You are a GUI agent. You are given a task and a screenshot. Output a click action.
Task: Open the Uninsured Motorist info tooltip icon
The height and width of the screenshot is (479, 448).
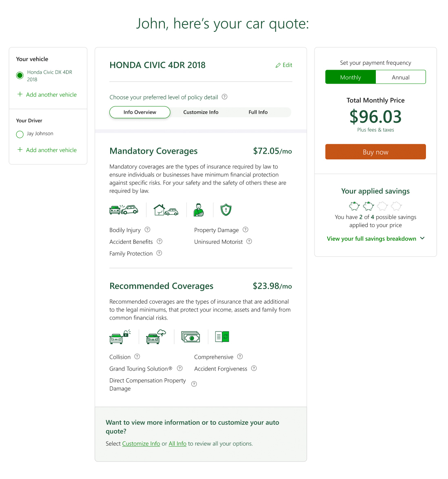click(249, 241)
